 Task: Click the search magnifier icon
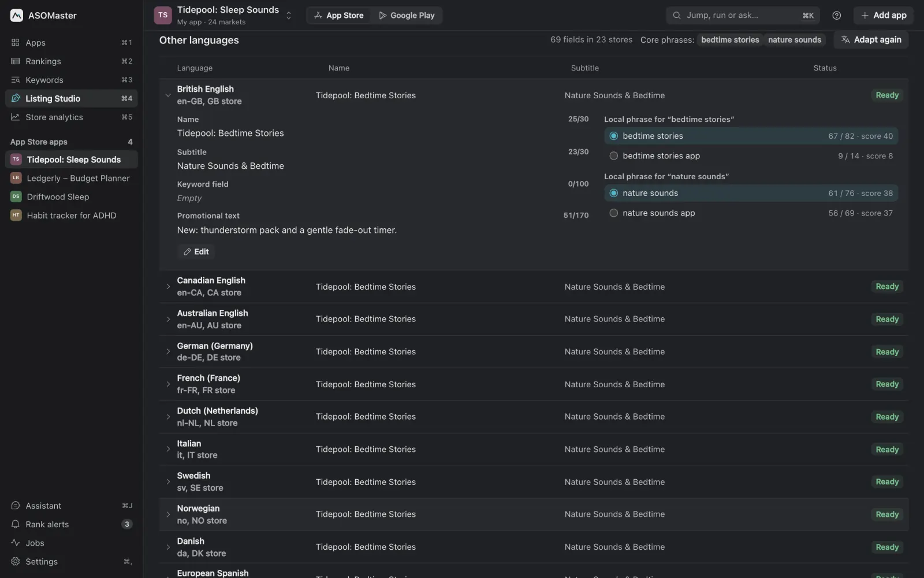click(677, 16)
